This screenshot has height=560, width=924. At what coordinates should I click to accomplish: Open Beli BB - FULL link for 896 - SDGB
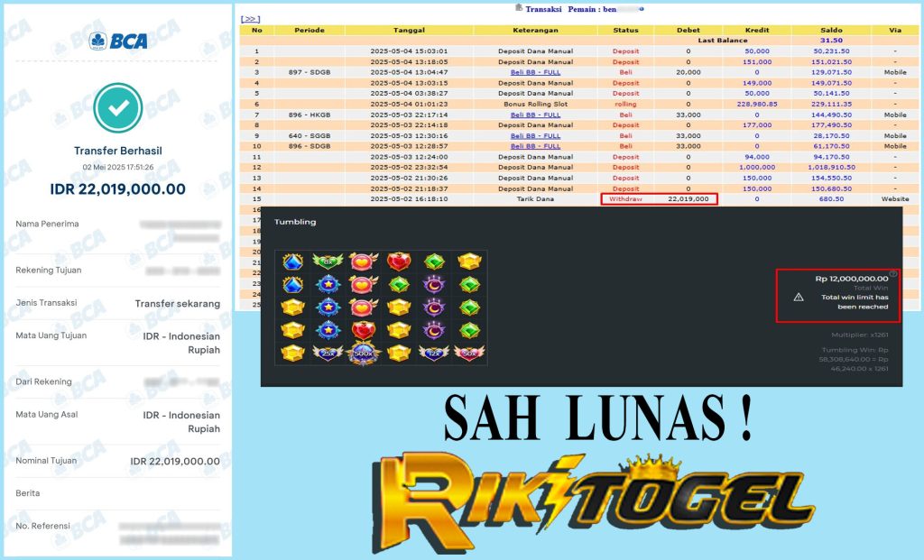coord(535,146)
